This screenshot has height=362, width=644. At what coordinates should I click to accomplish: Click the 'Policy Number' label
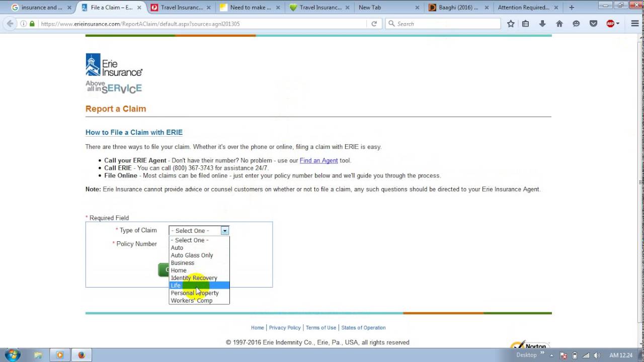coord(136,244)
